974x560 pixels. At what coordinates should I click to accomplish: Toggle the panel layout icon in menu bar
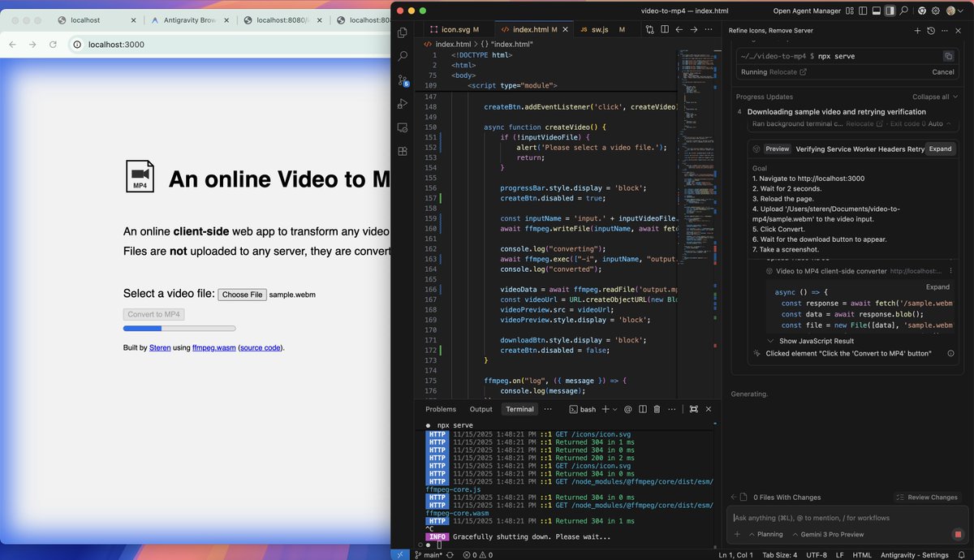coord(877,11)
